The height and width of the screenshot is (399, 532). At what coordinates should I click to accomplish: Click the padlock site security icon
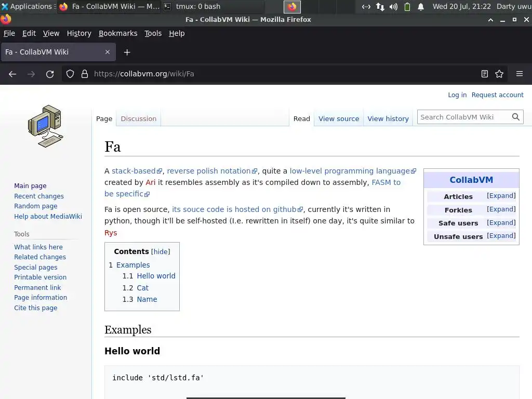(85, 74)
